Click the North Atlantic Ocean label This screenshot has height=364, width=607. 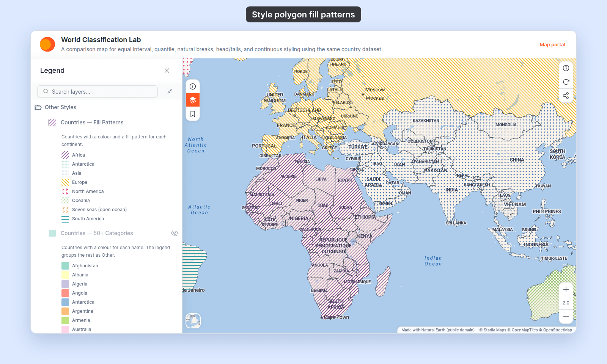click(x=196, y=145)
